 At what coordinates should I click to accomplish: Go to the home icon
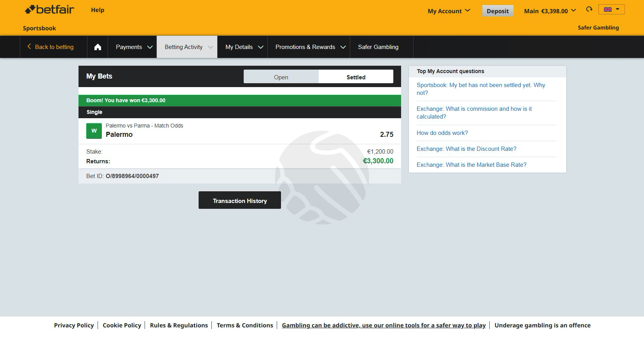pyautogui.click(x=98, y=47)
